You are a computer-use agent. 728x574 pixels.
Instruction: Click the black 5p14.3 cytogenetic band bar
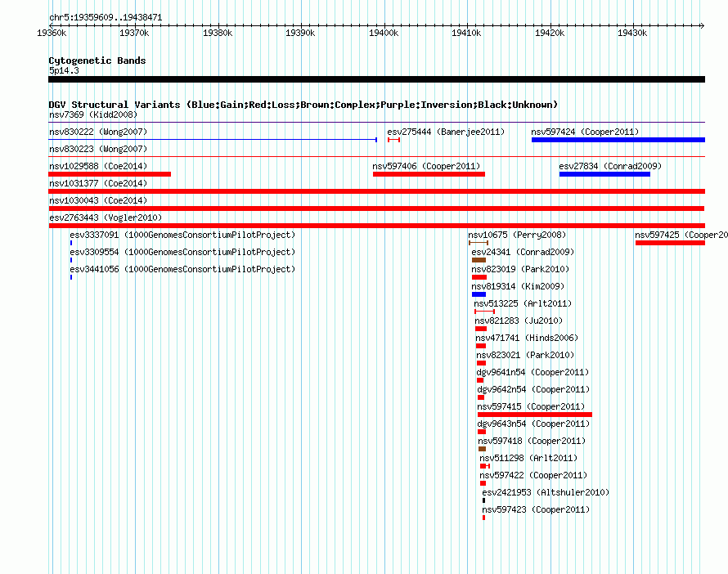(376, 79)
